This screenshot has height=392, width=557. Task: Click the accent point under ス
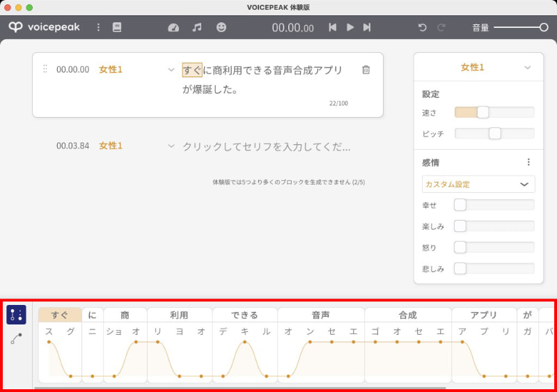49,342
